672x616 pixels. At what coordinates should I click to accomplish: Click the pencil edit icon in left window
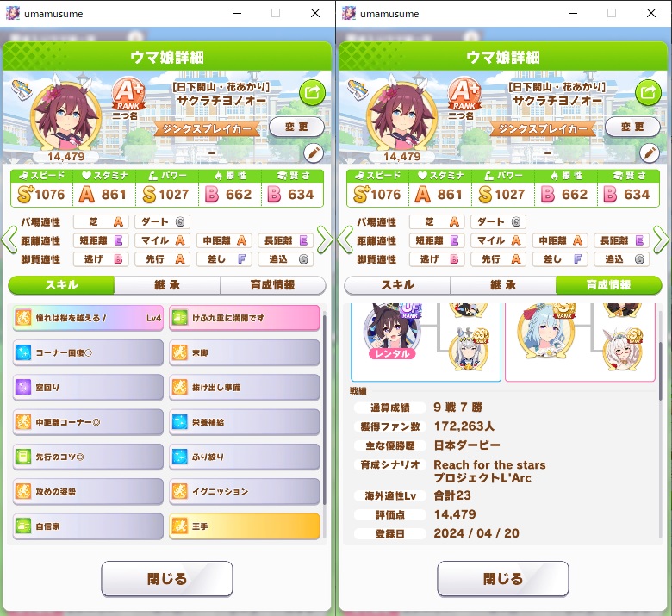[x=314, y=152]
